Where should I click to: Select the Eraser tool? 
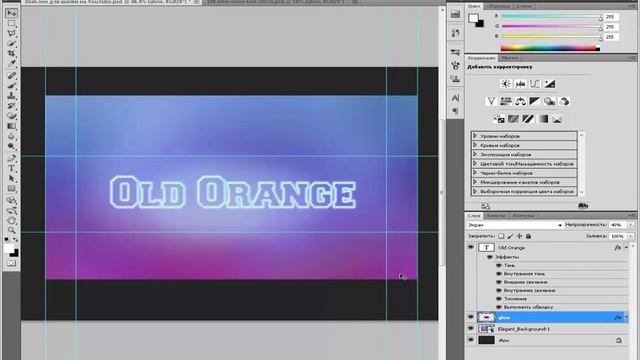pos(11,116)
